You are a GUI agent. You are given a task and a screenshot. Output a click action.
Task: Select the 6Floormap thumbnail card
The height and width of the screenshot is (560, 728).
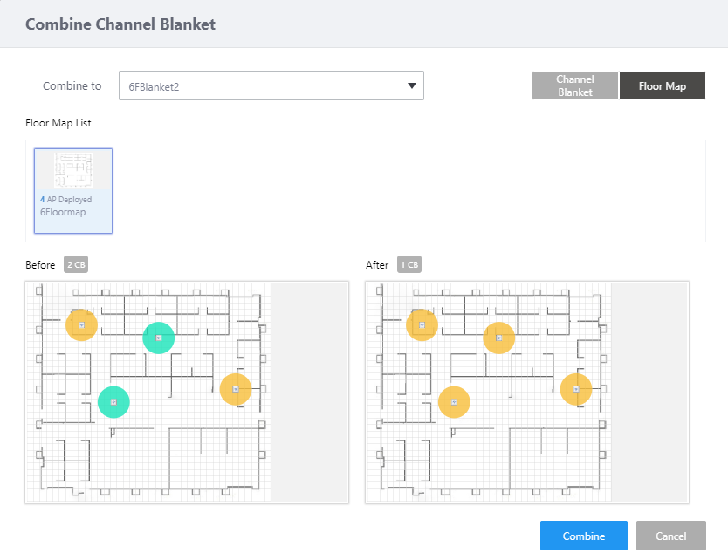[73, 191]
